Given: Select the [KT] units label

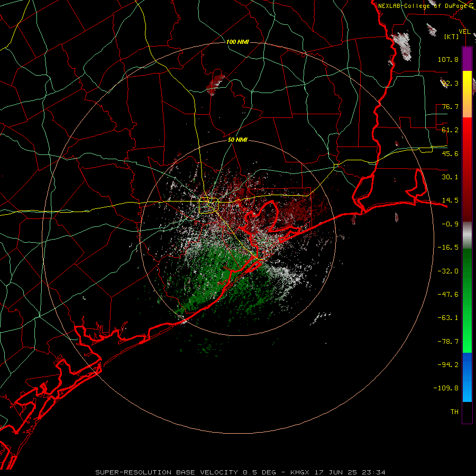Looking at the screenshot, I should coord(452,36).
